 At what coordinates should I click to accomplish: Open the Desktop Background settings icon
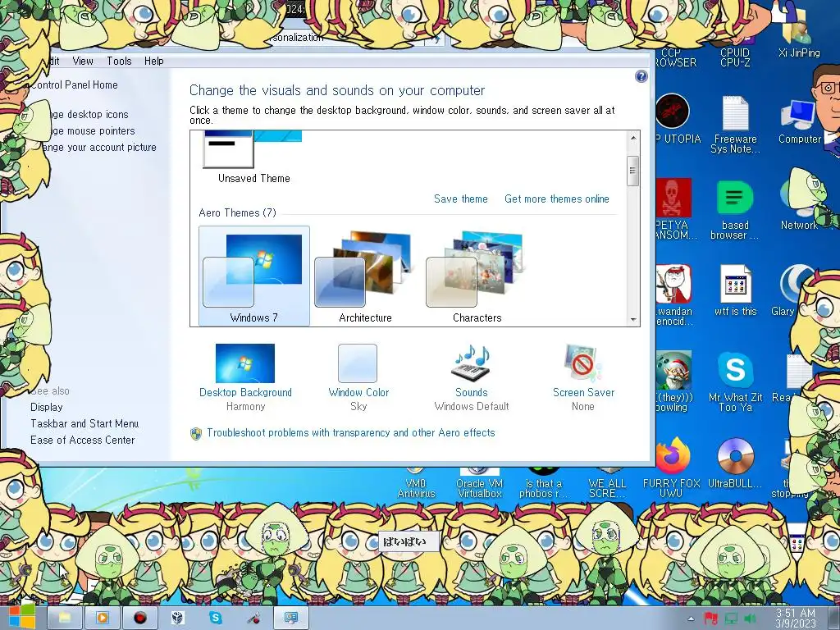pyautogui.click(x=244, y=363)
